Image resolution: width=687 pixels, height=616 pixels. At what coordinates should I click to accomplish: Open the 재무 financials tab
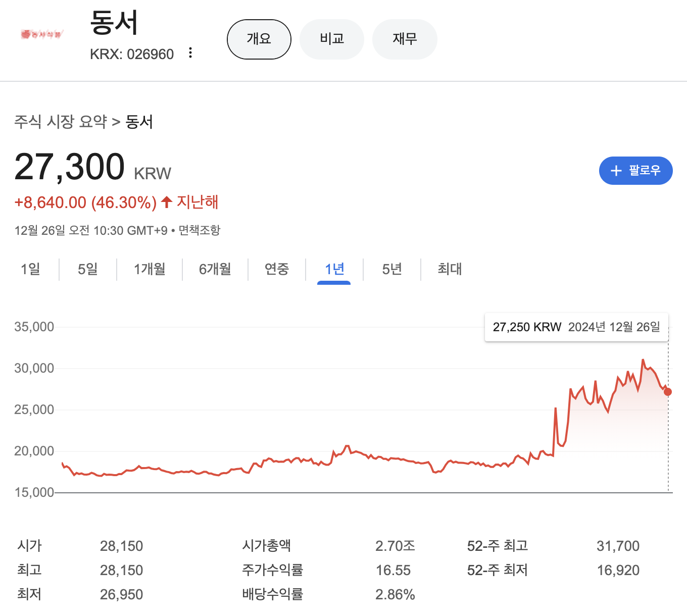point(405,39)
